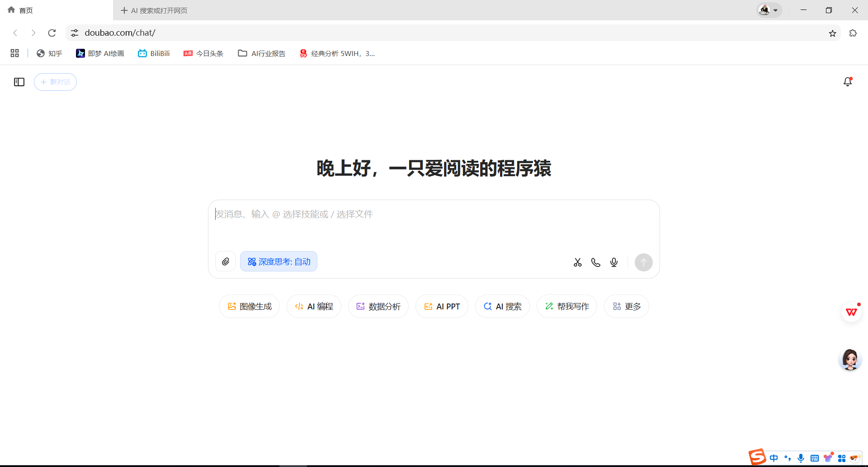Click the doubao.com/chat/ address bar
Image resolution: width=868 pixels, height=467 pixels.
tap(453, 33)
